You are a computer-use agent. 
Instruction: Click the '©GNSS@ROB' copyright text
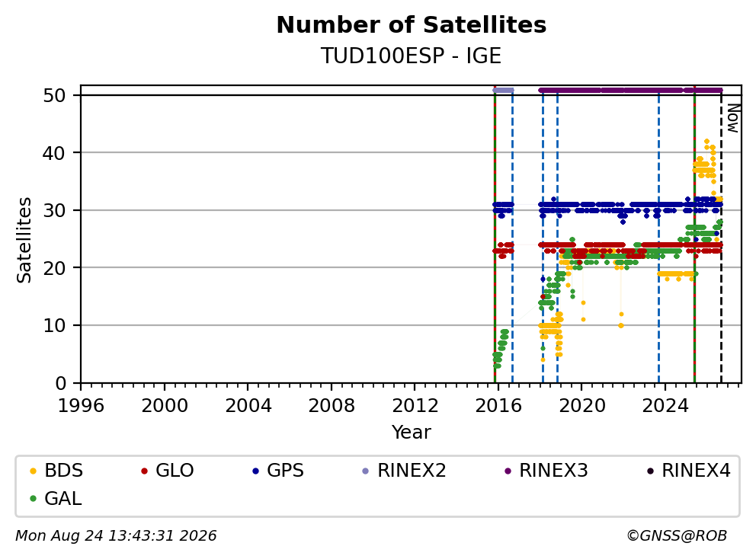(x=677, y=536)
